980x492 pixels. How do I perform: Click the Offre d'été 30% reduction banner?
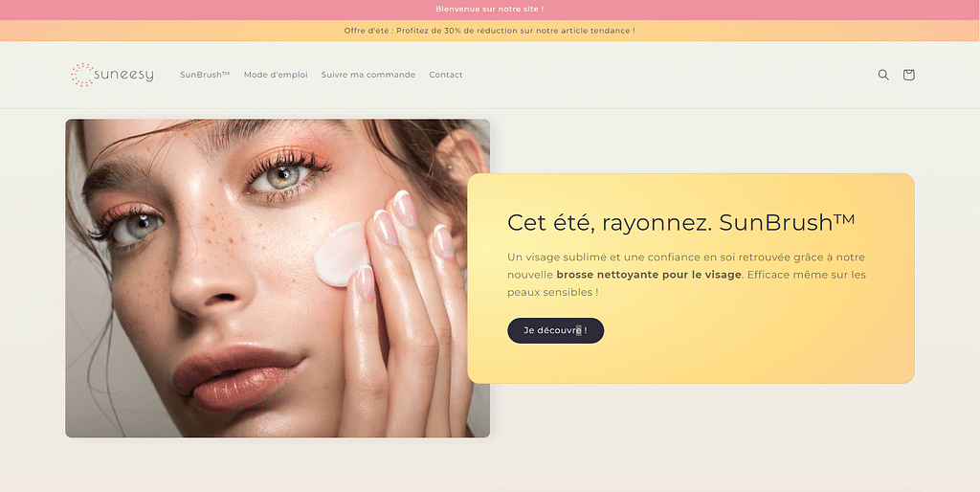489,31
